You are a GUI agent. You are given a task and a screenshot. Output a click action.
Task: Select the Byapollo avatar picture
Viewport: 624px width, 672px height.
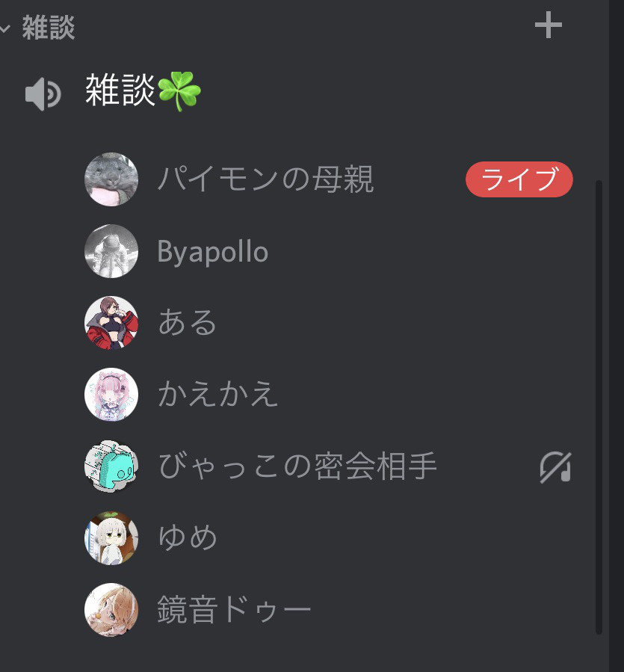[111, 251]
